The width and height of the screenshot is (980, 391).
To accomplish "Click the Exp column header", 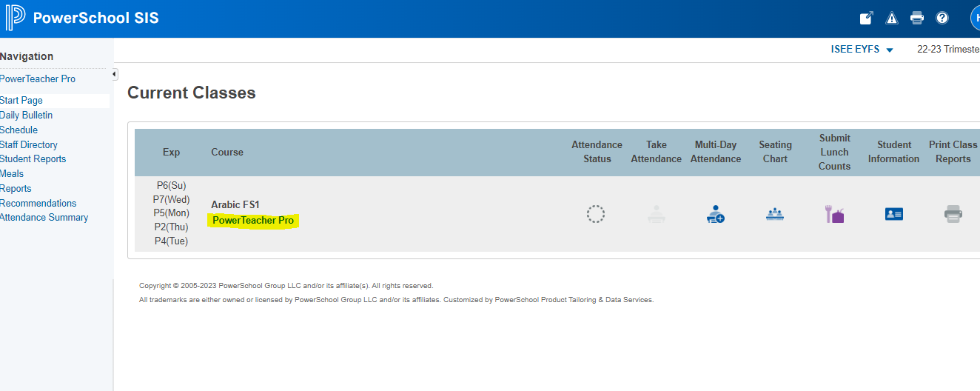I will pyautogui.click(x=172, y=153).
